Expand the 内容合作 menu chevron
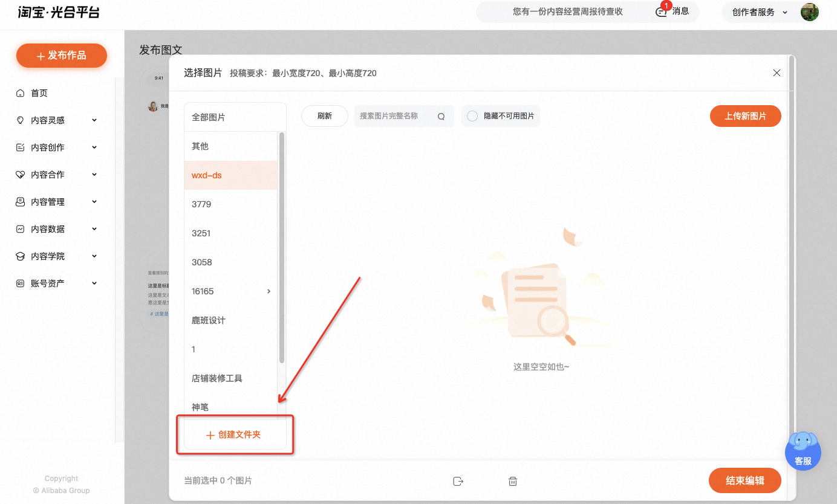 (94, 175)
